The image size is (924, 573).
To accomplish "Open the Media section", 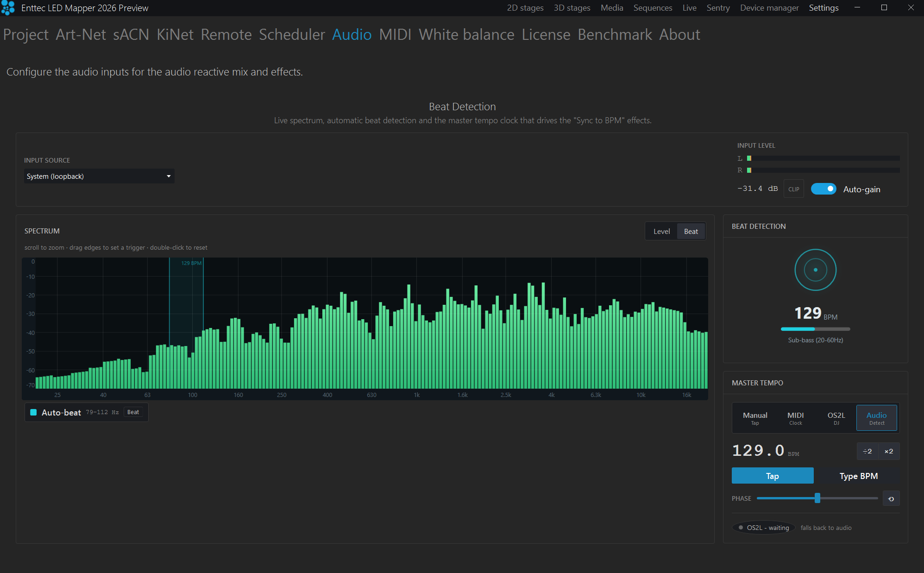I will (x=612, y=8).
